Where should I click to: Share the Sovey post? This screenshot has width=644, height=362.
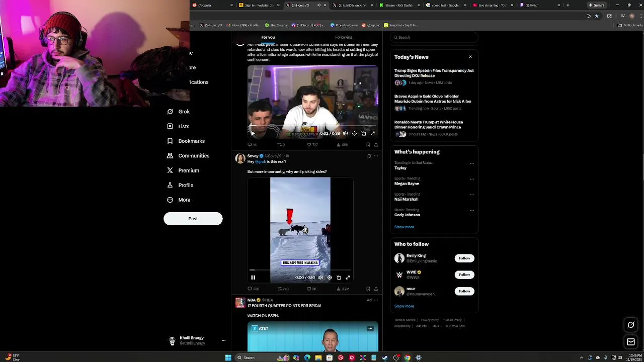(x=376, y=289)
